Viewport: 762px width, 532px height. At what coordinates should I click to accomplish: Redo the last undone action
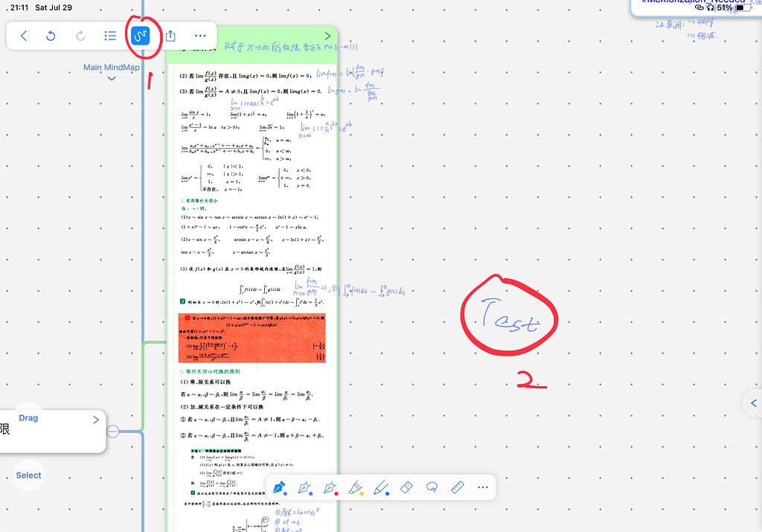coord(80,35)
